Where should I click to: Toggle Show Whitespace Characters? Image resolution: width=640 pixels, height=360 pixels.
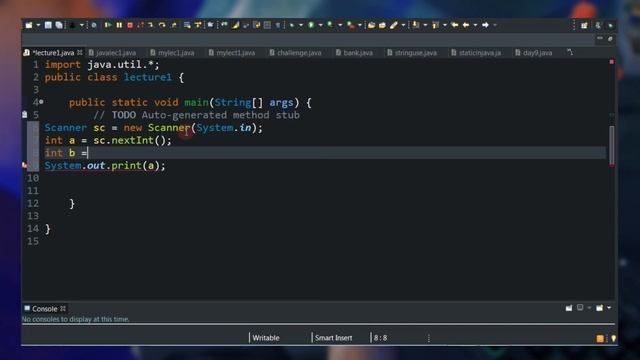pos(278,25)
